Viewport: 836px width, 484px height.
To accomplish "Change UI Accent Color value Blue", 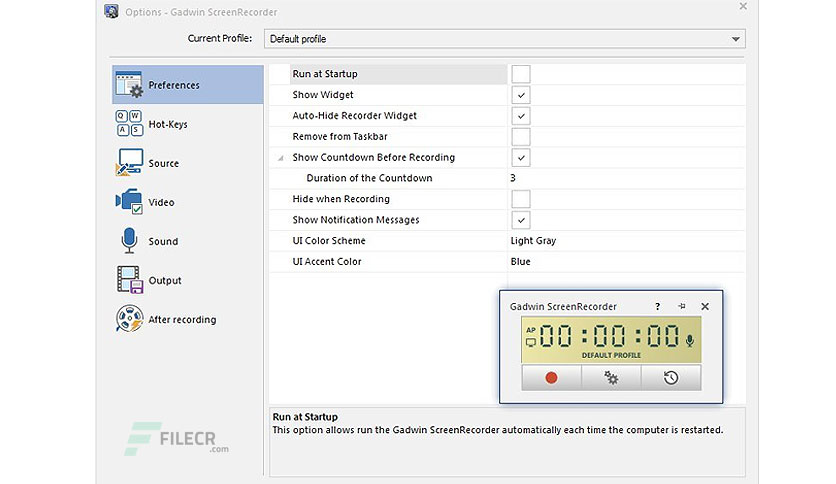I will (x=520, y=262).
